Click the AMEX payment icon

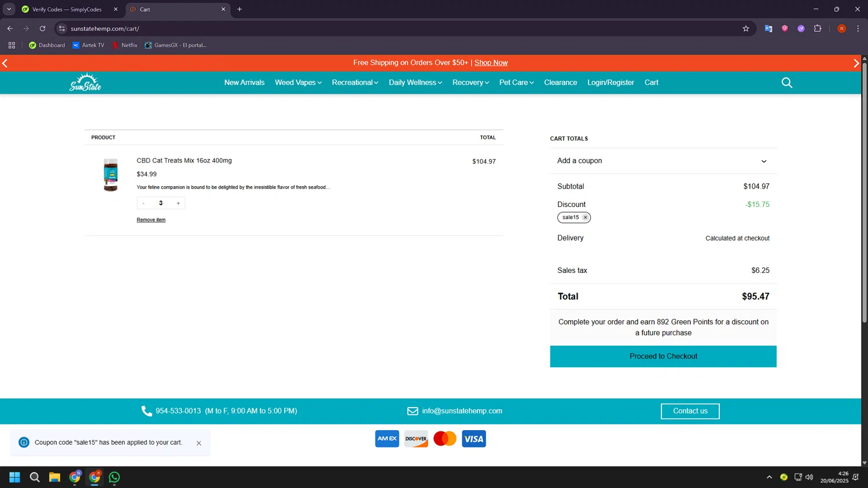(x=387, y=439)
